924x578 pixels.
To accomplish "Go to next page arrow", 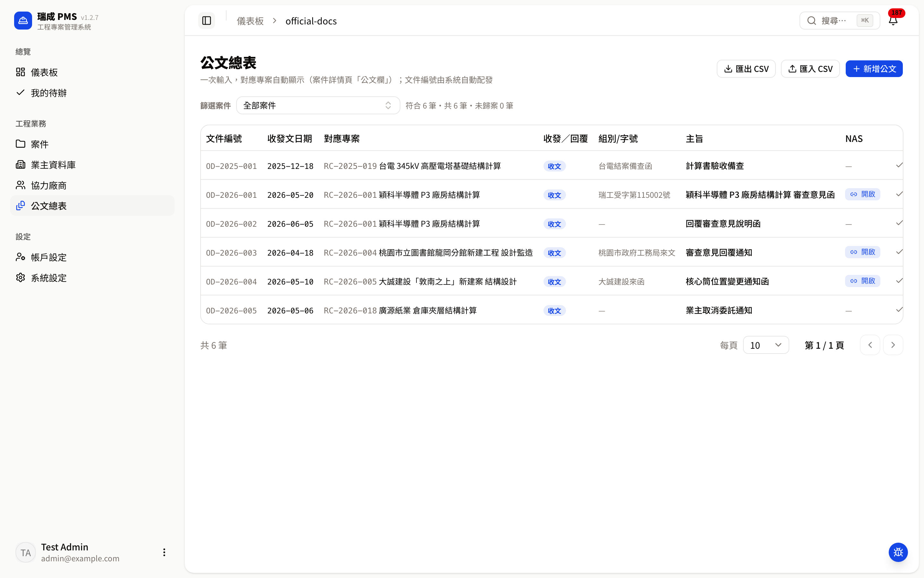I will click(893, 345).
